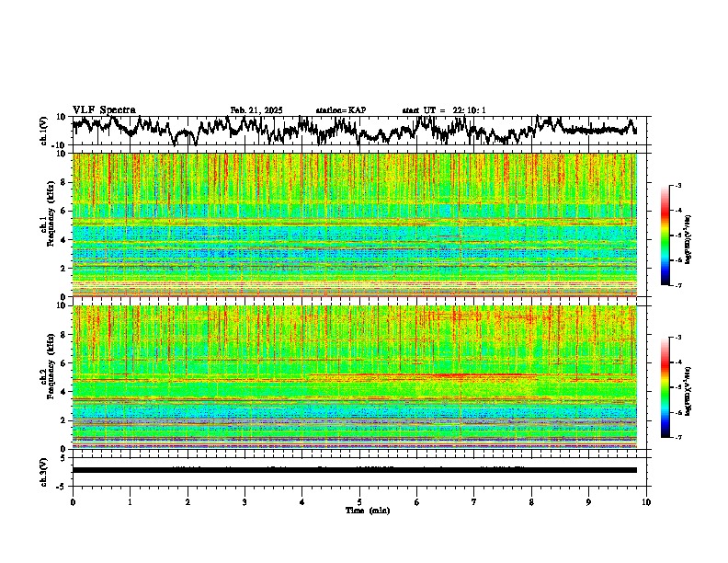Click the date "Feb. 21, 2025"
Viewport: 728px width, 563px height.
[x=256, y=110]
